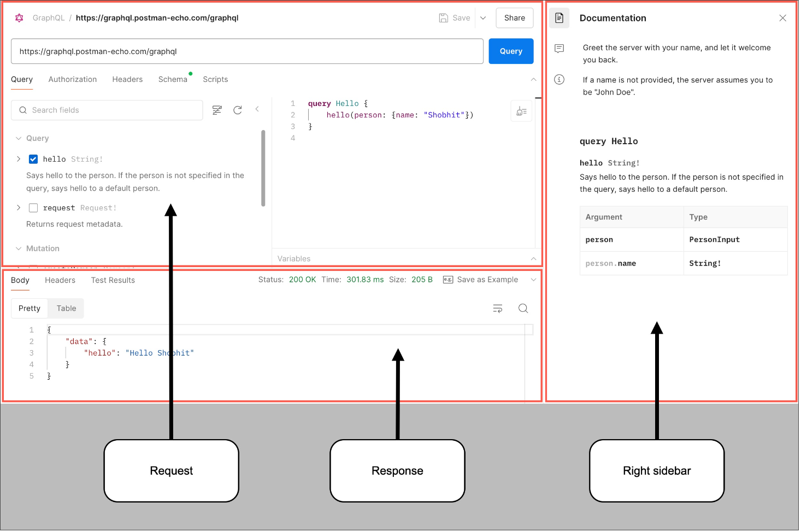Expand the hello field disclosure arrow

click(18, 159)
